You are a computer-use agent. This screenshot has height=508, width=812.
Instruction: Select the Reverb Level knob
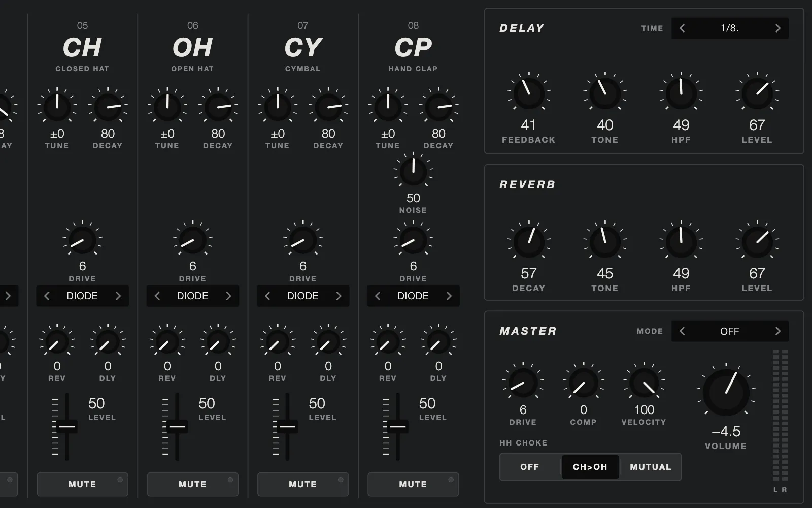coord(757,241)
